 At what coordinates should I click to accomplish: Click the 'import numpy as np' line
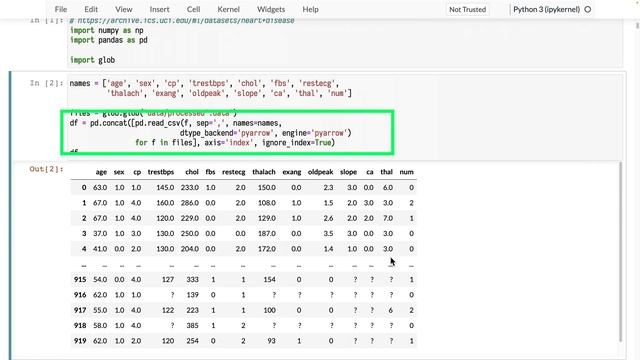click(107, 31)
